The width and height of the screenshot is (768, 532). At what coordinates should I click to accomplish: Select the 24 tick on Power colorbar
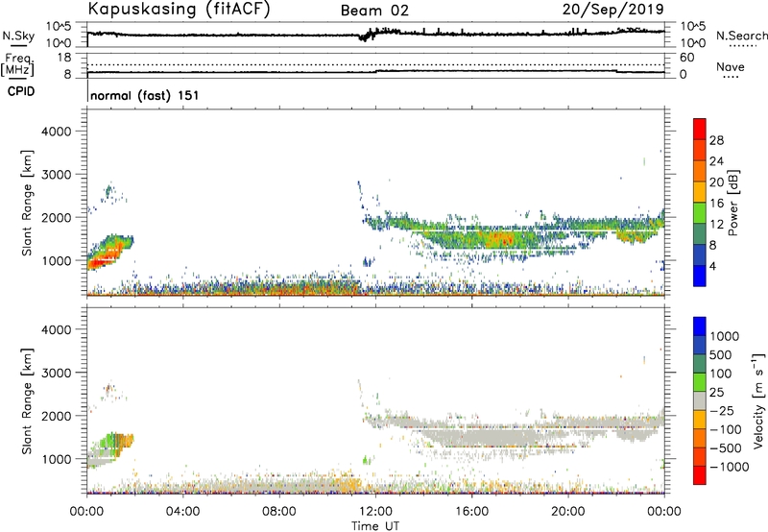(716, 161)
